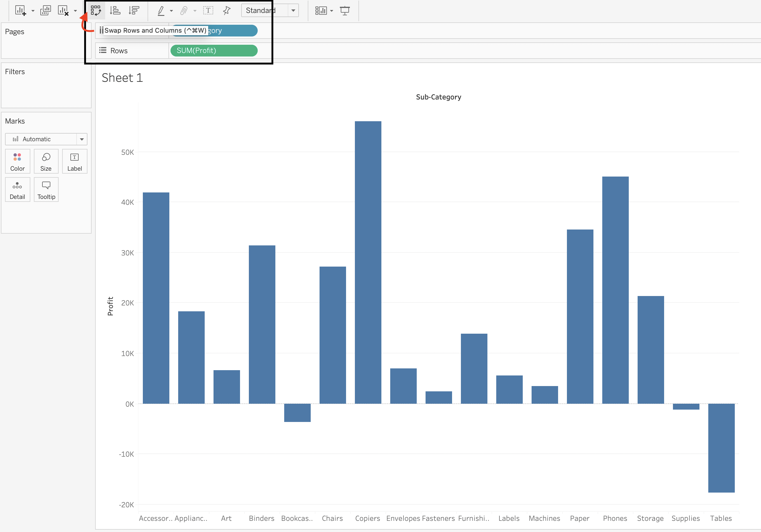Click the New Worksheet icon

click(21, 10)
